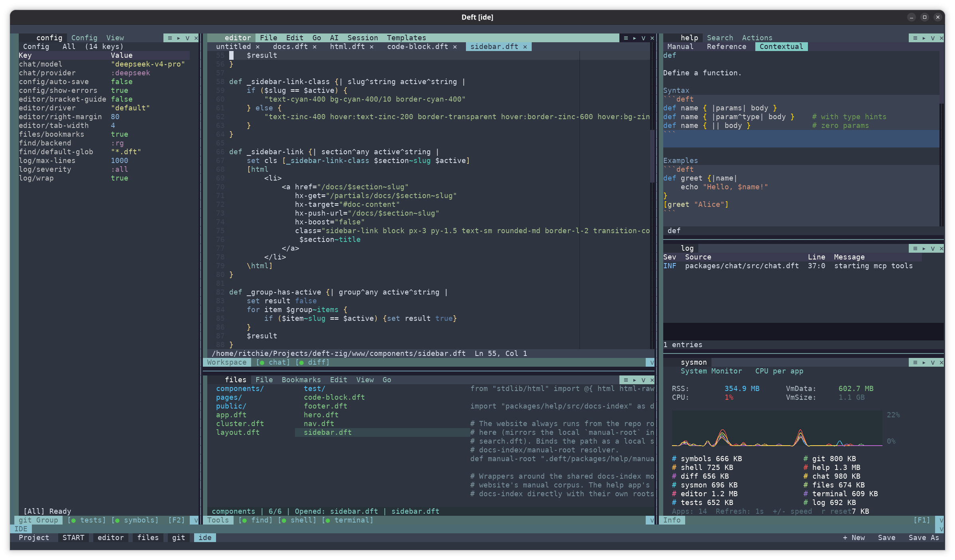Open the Bookmarks menu in the files panel
Viewport: 955px width, 560px height.
click(x=301, y=380)
